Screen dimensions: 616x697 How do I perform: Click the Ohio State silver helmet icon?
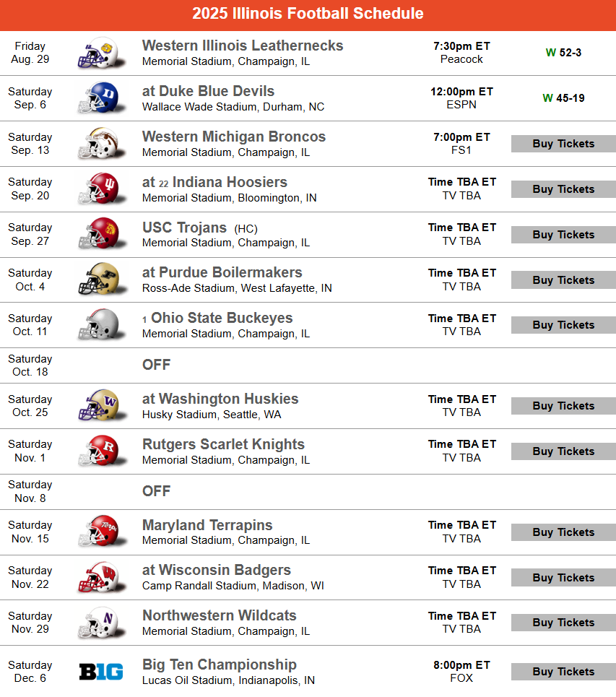[101, 324]
